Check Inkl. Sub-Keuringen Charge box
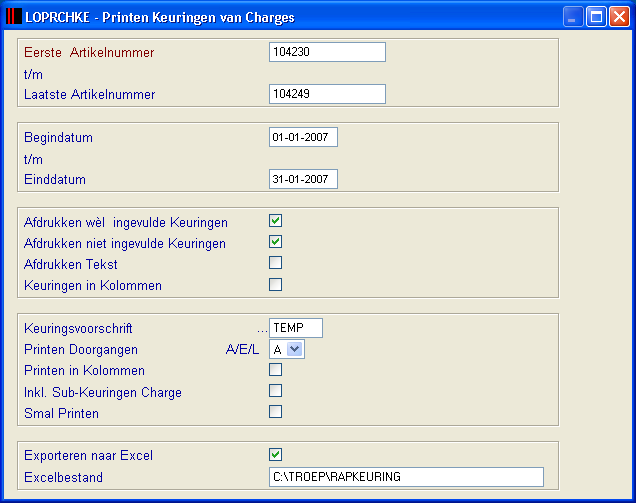 pos(275,391)
